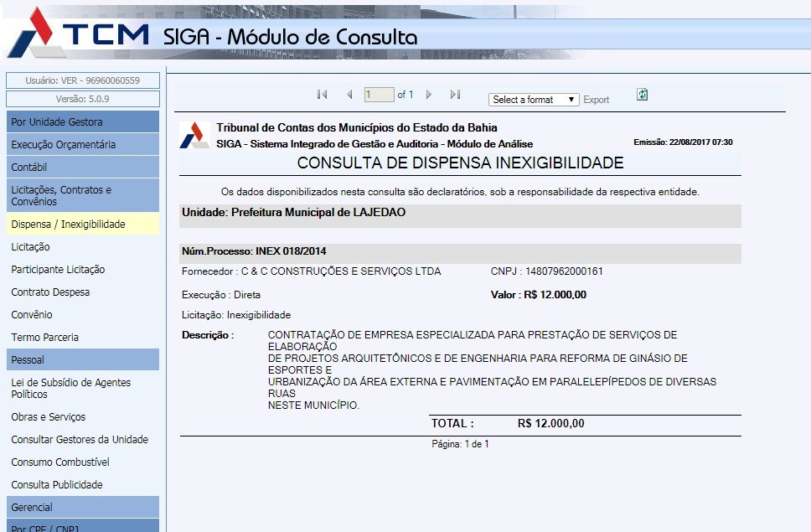The height and width of the screenshot is (532, 811).
Task: Open Consumo Combustível query
Action: 60,462
